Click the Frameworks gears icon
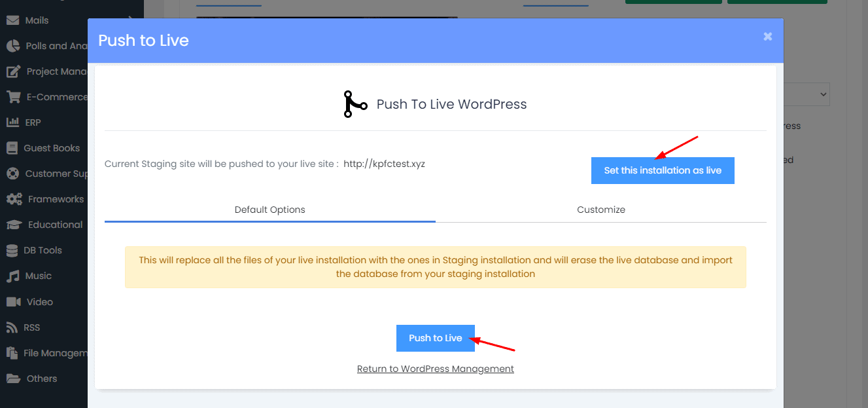Image resolution: width=868 pixels, height=408 pixels. click(x=14, y=199)
